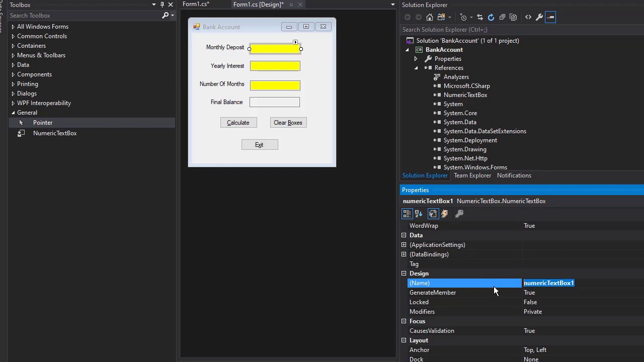
Task: Select the yellow Number Of Months textbox
Action: (x=275, y=85)
